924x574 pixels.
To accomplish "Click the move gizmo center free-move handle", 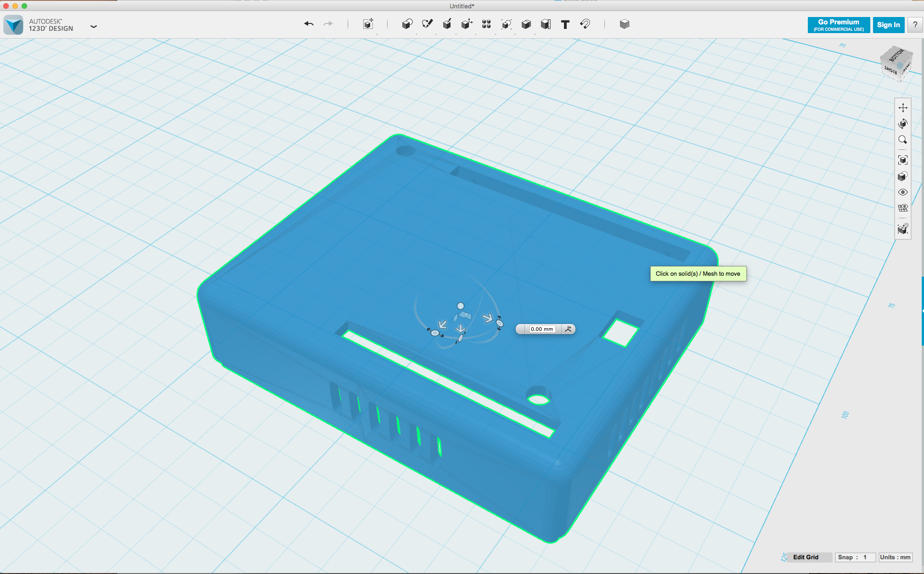I will click(461, 306).
